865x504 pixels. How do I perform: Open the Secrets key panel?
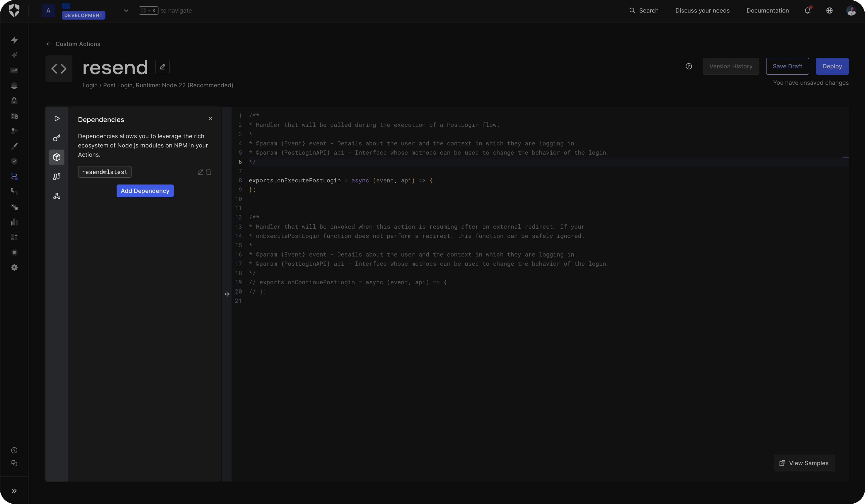57,138
